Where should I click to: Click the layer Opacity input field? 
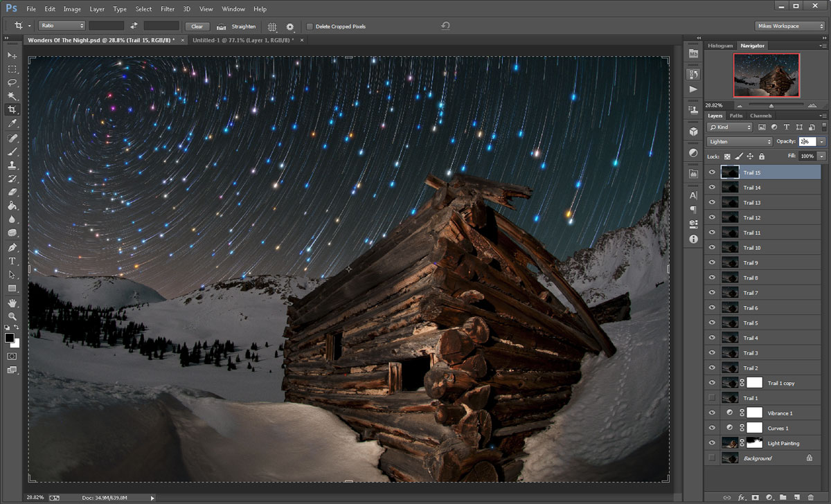807,141
